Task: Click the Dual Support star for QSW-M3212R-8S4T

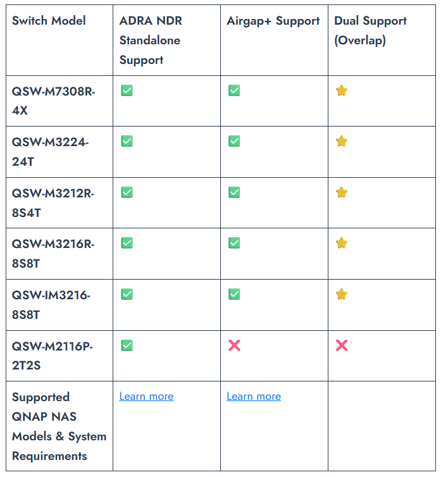Action: [x=342, y=192]
